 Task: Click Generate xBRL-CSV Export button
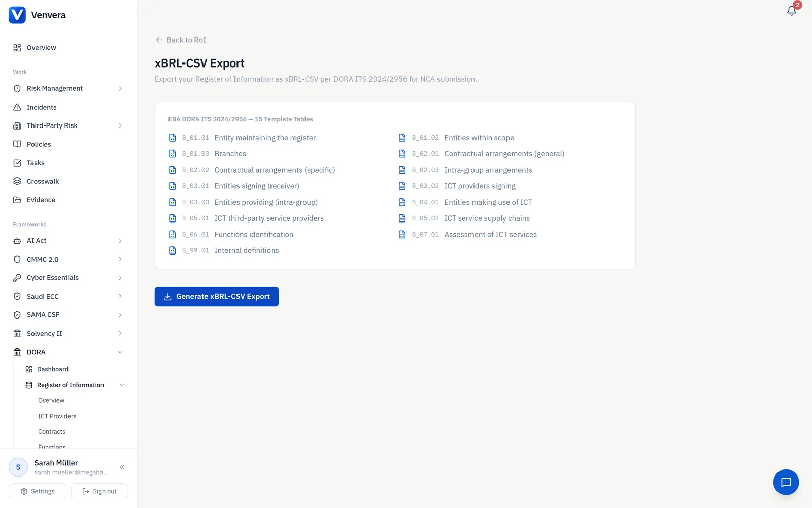[x=217, y=296]
